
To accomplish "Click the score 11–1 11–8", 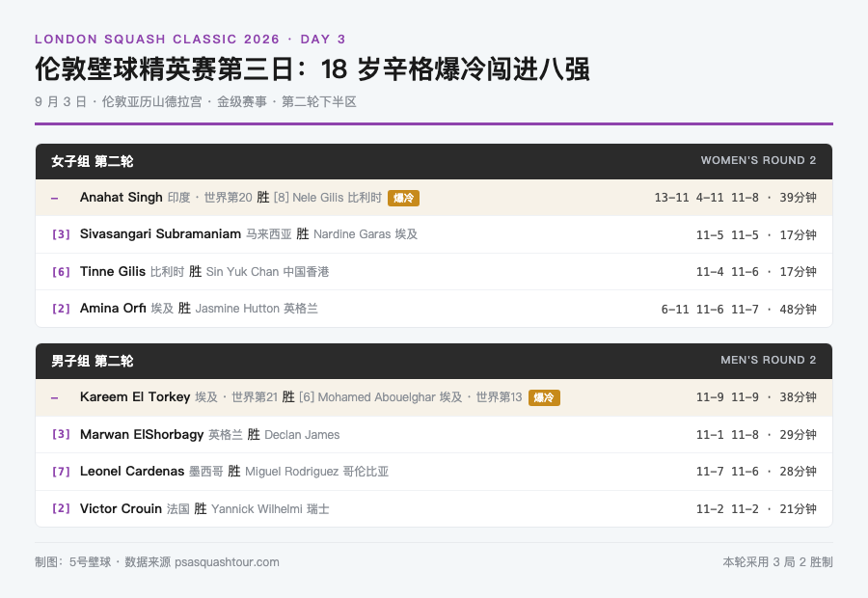I will click(x=727, y=435).
